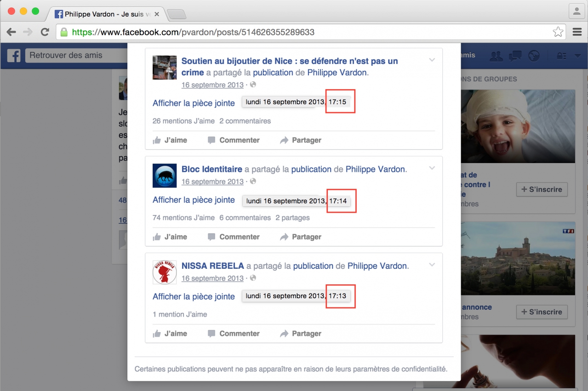Screen dimensions: 588x391
Task: Open a new browser tab
Action: tap(177, 14)
